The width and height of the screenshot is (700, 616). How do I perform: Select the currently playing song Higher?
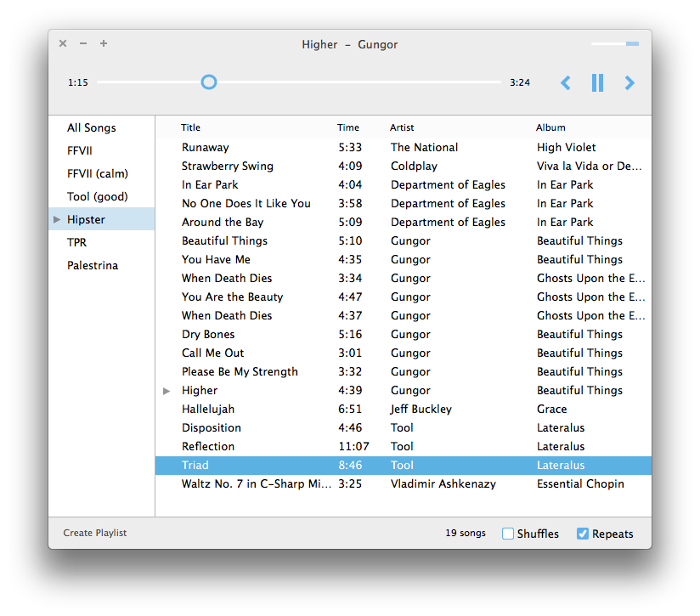[404, 391]
